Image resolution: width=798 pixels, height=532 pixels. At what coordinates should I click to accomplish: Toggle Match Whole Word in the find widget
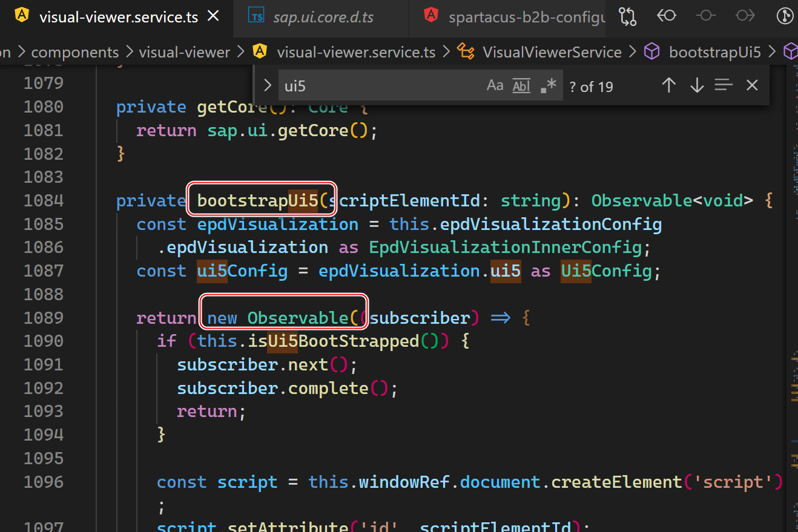point(521,85)
